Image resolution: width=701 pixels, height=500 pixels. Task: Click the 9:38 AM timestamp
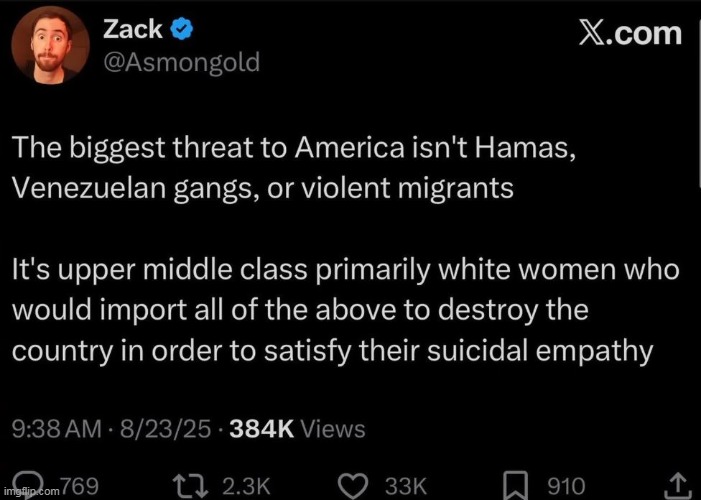(x=57, y=429)
